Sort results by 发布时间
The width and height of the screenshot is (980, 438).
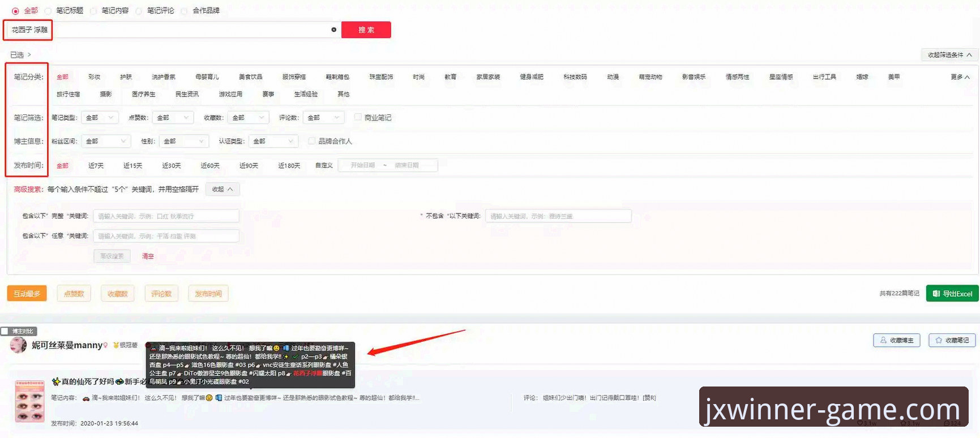208,294
